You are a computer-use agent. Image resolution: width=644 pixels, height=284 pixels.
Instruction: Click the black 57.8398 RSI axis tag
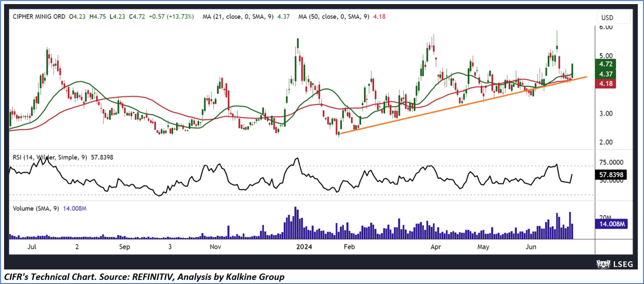(x=611, y=175)
